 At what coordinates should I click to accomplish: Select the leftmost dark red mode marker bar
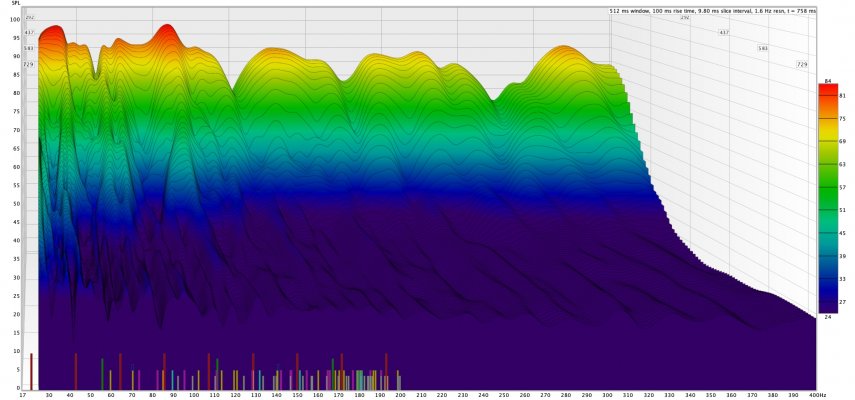click(x=31, y=372)
